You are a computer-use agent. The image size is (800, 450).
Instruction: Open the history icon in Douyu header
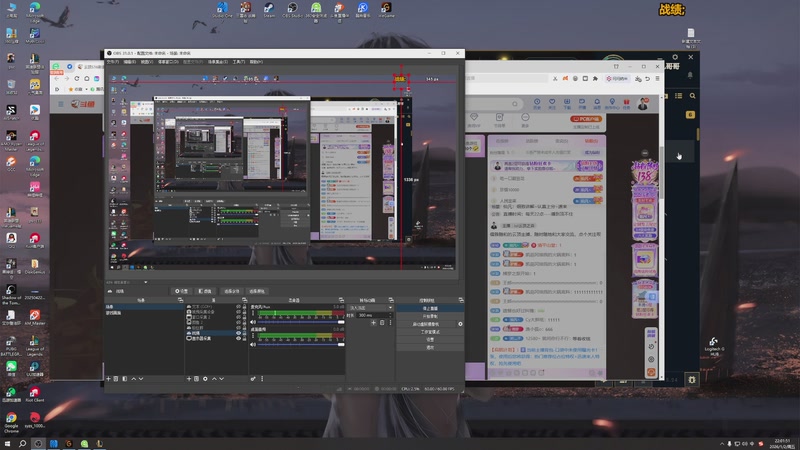click(537, 104)
